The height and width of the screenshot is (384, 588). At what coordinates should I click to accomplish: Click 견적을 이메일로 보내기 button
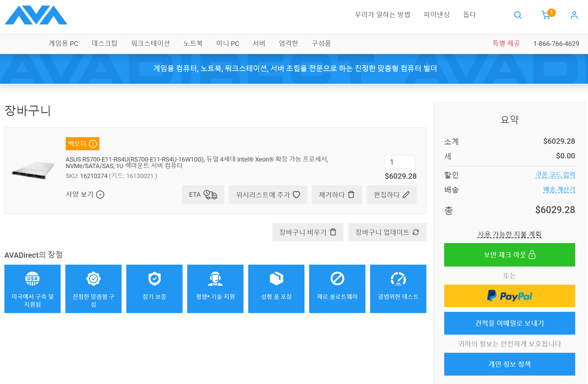510,323
